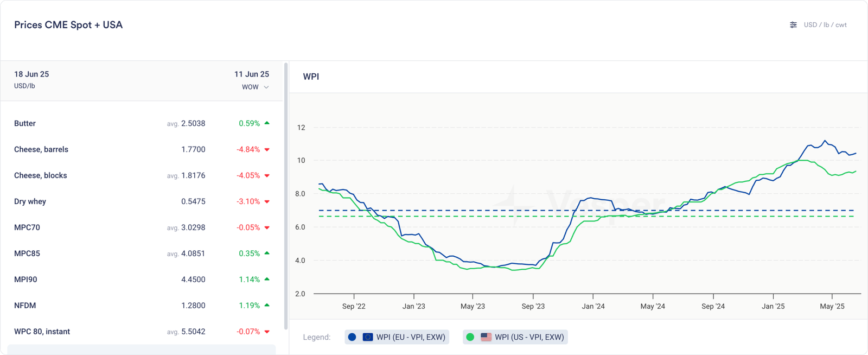Viewport: 868px width, 355px height.
Task: Click the red down arrow for Cheese, barrels
Action: 267,150
